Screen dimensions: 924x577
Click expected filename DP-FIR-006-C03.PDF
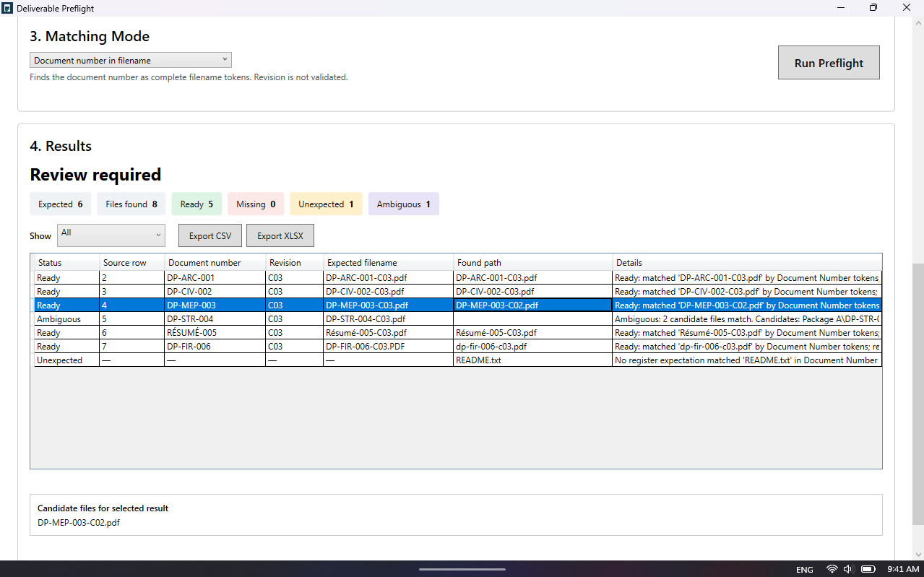(389, 347)
